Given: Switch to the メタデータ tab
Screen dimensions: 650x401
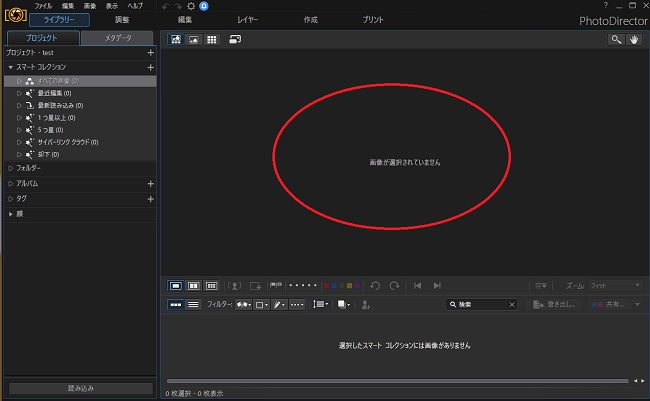Looking at the screenshot, I should point(117,38).
